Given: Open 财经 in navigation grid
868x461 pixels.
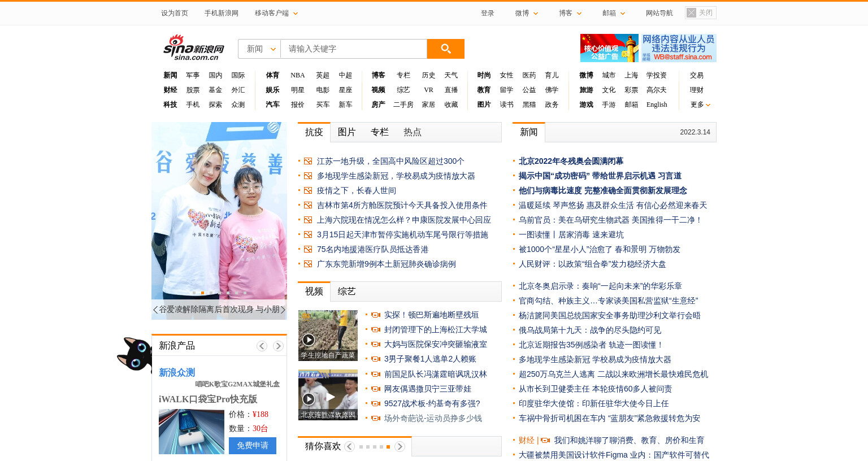Looking at the screenshot, I should coord(170,90).
